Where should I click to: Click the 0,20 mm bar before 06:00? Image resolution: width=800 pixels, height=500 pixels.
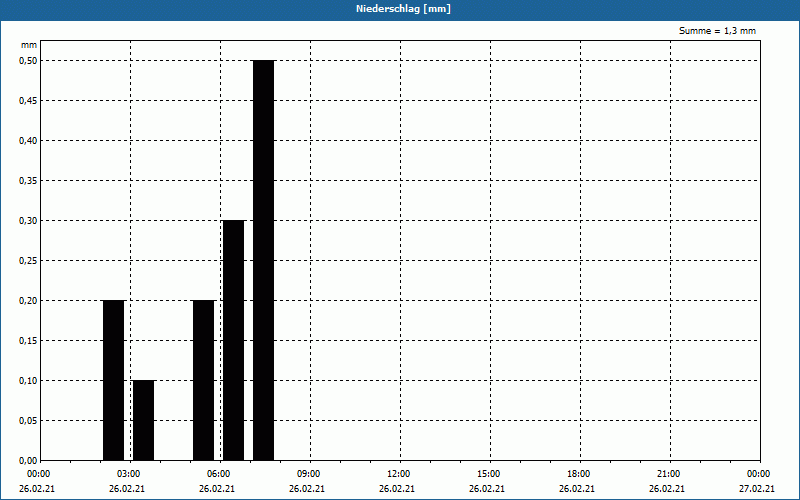tap(204, 380)
